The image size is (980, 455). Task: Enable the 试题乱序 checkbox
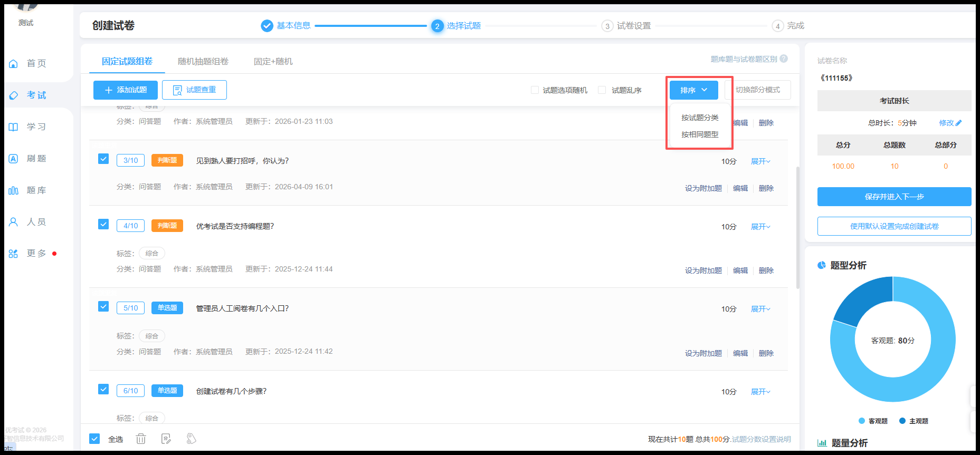click(x=602, y=90)
